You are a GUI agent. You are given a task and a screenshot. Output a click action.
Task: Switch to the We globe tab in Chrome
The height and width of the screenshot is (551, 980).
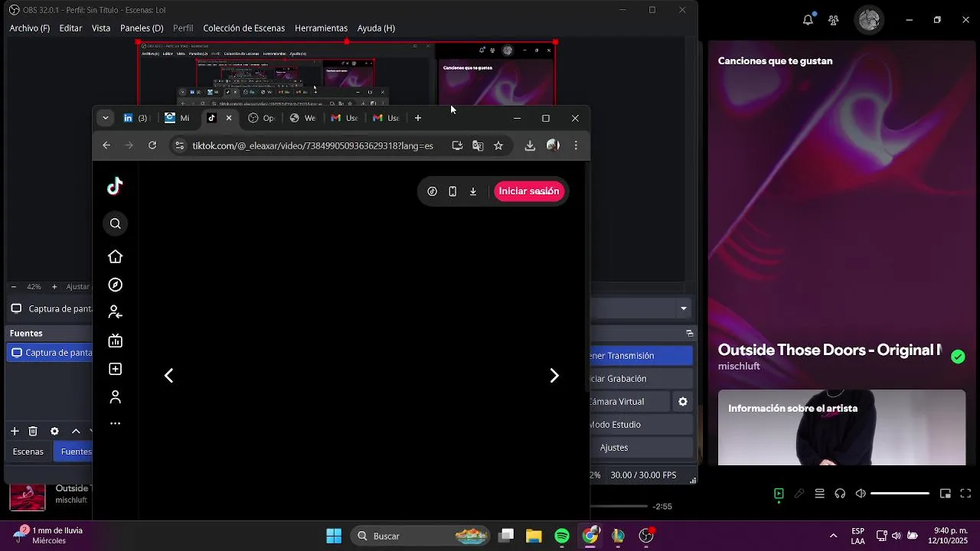click(x=302, y=118)
